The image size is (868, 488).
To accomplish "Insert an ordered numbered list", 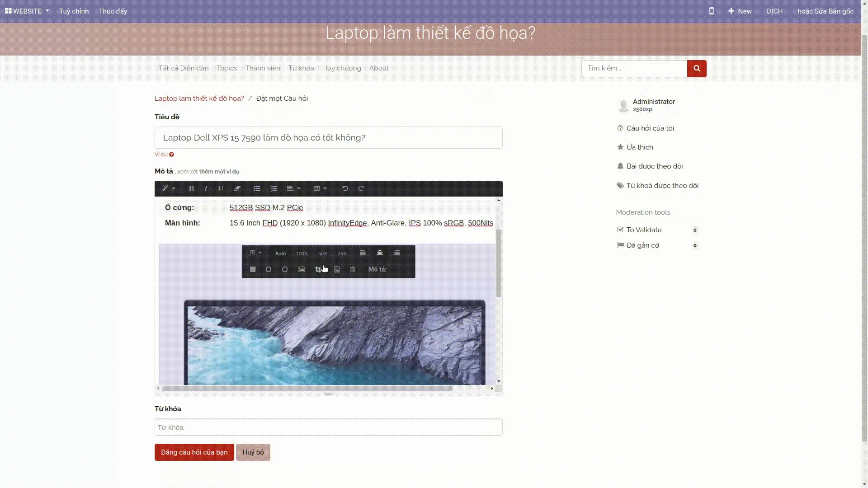I will (274, 188).
